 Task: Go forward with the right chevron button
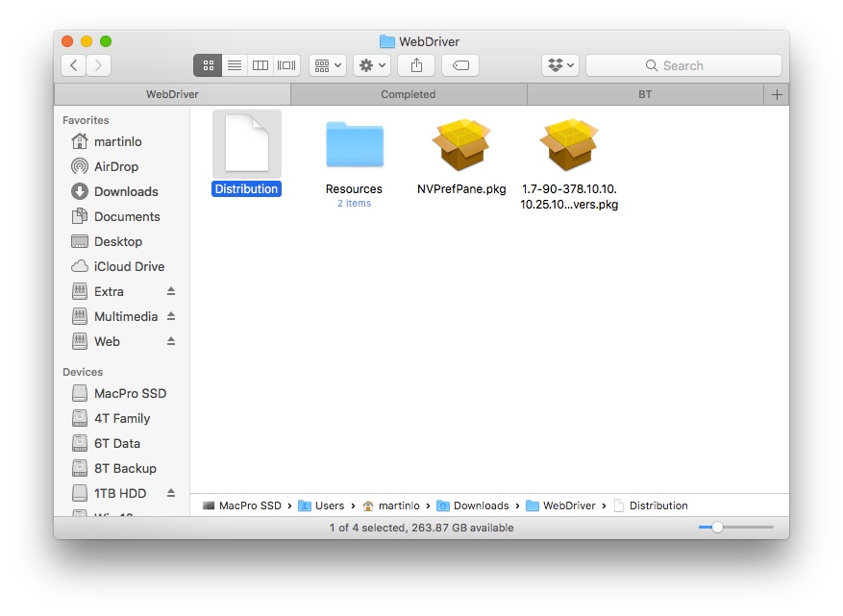click(98, 65)
